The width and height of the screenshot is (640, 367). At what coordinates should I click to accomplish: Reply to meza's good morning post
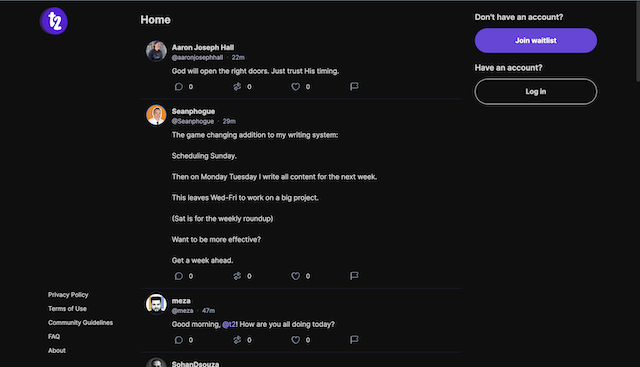[179, 340]
